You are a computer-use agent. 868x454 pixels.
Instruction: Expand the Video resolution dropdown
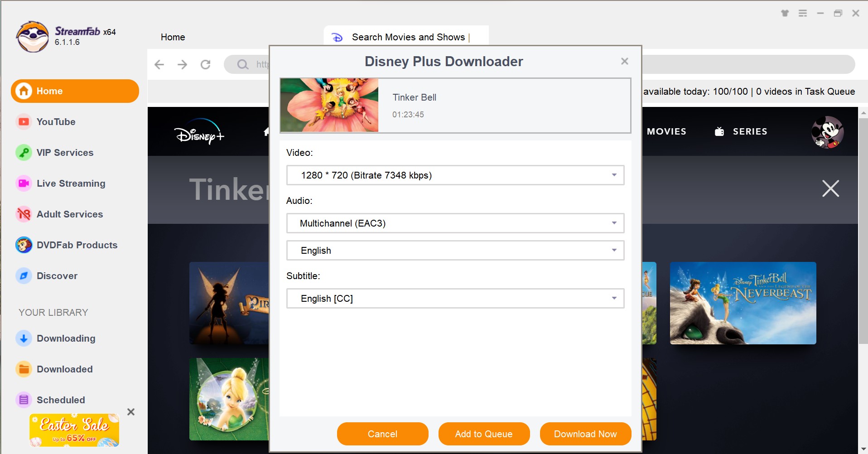455,175
